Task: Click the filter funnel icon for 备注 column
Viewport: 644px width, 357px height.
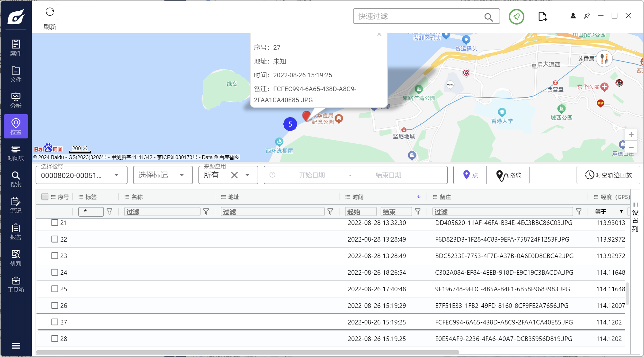Action: click(579, 211)
